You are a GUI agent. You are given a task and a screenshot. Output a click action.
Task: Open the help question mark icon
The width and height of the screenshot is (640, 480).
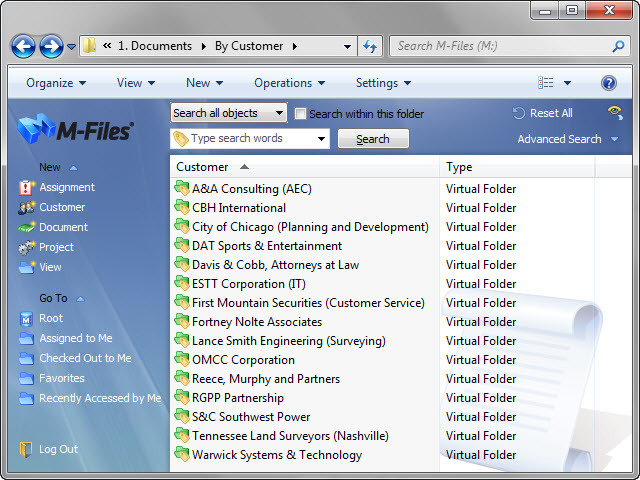(x=608, y=83)
